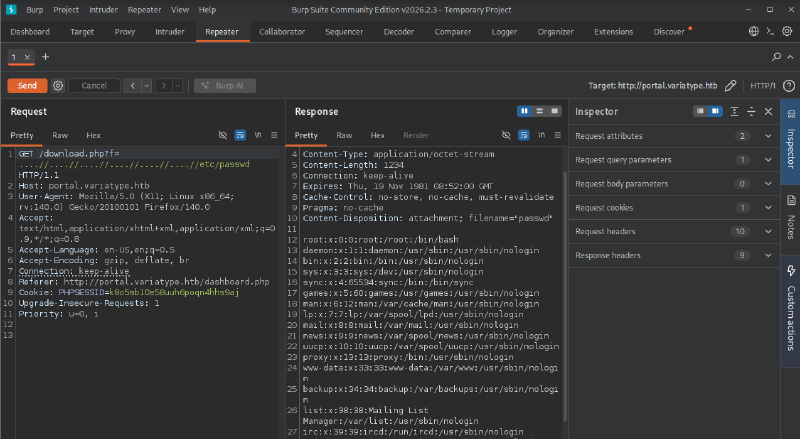Click the /etc/passwd traversal path line

point(134,164)
